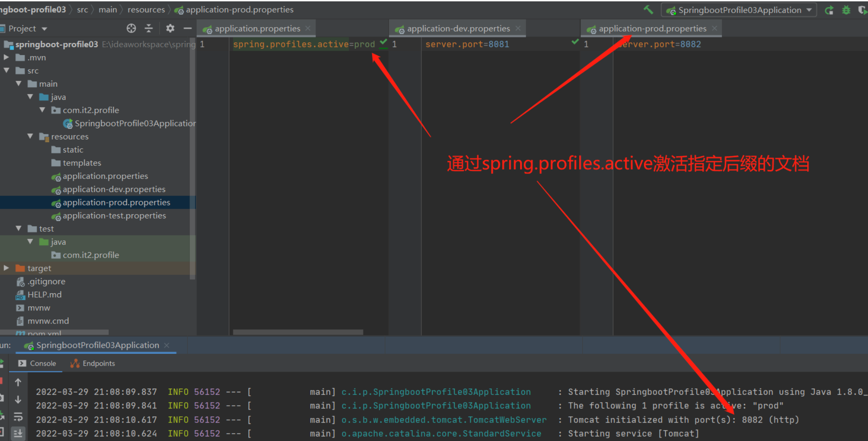Switch to application.properties editor tab
The width and height of the screenshot is (868, 441).
[x=257, y=28]
